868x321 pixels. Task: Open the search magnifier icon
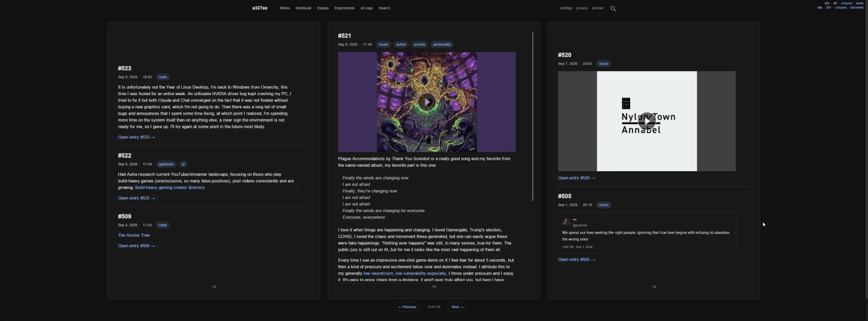(x=613, y=8)
